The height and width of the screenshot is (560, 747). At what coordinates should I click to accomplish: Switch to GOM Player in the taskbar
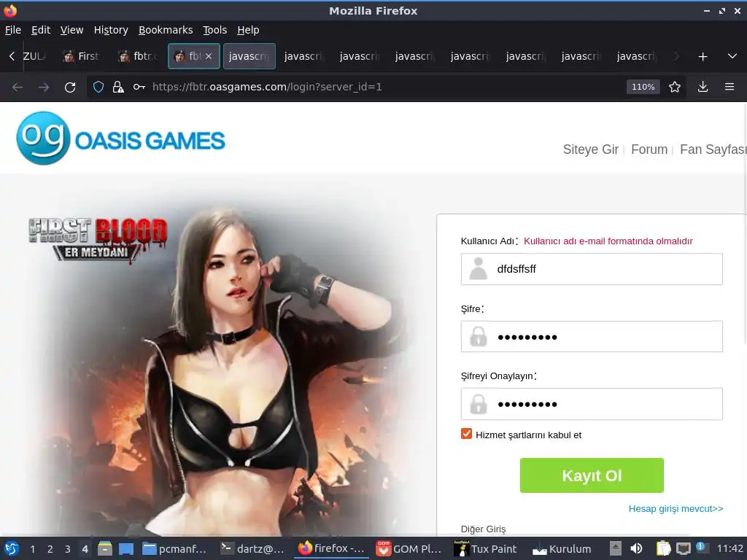(409, 548)
